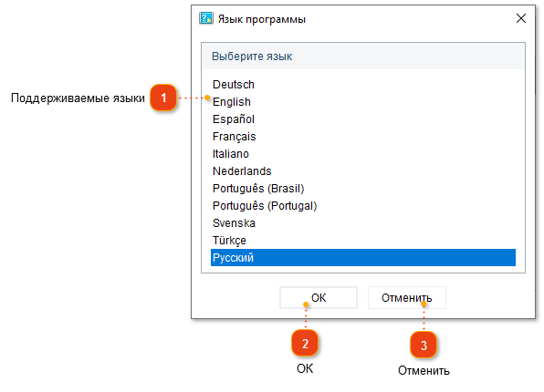Click the highlighted Русский entry
The width and height of the screenshot is (544, 392).
point(363,257)
